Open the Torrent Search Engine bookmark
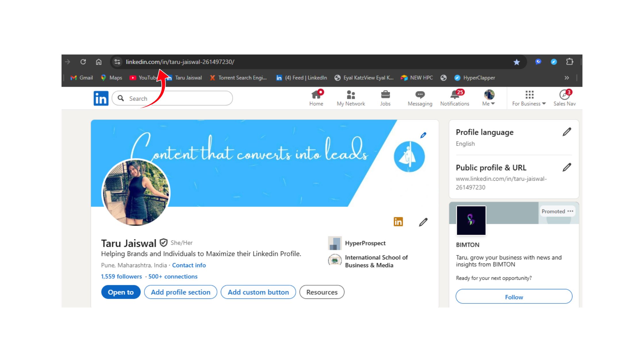Image resolution: width=644 pixels, height=362 pixels. coord(238,78)
